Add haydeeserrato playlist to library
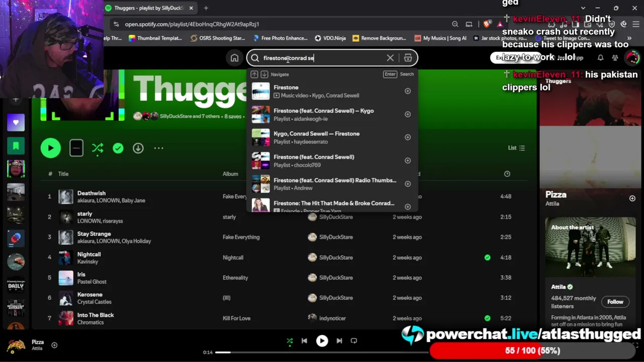This screenshot has height=362, width=644. tap(408, 137)
